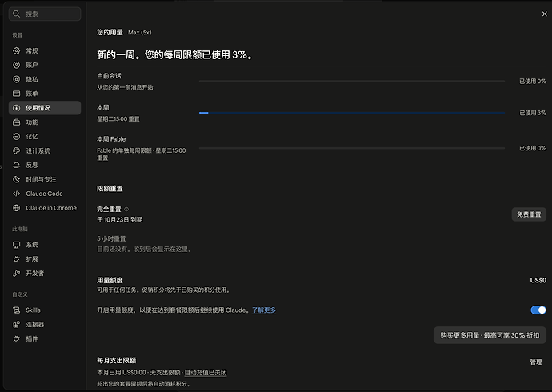Switch to the 记忆 section
The width and height of the screenshot is (552, 392).
pos(45,137)
